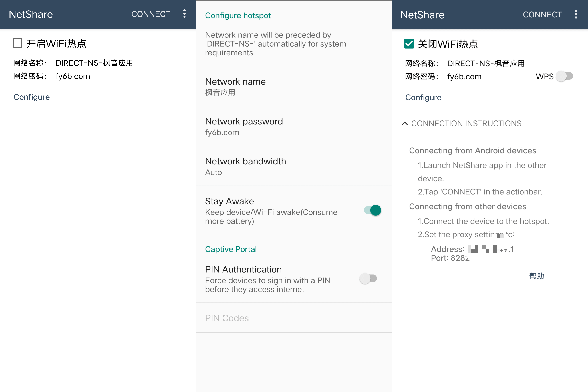Collapse the CONNECTION INSTRUCTIONS chevron
This screenshot has height=392, width=588.
[405, 123]
